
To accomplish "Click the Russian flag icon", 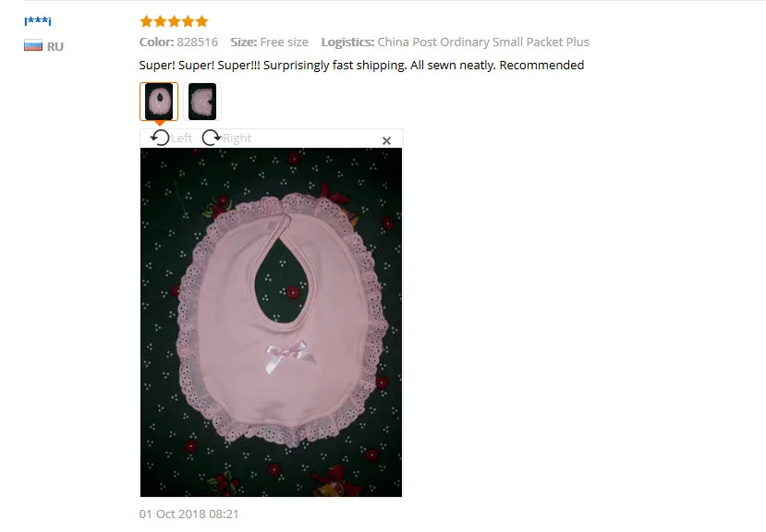I will pos(33,46).
